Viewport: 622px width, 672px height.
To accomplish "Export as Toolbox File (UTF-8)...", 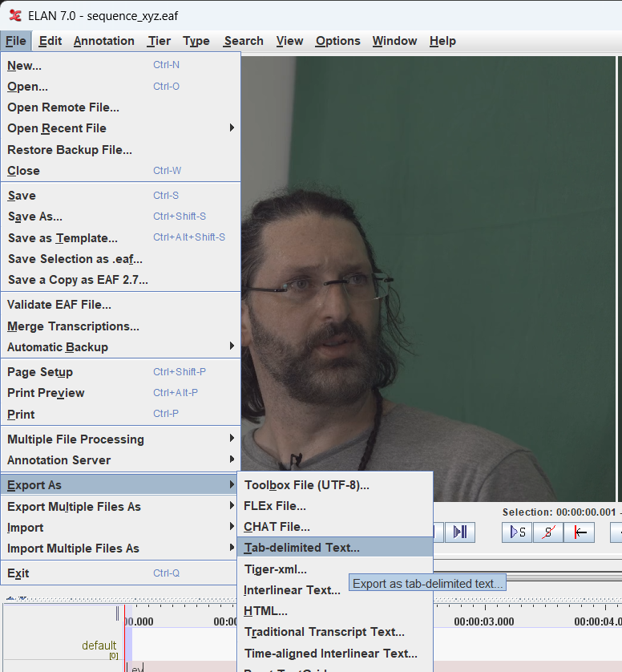I will pyautogui.click(x=335, y=485).
